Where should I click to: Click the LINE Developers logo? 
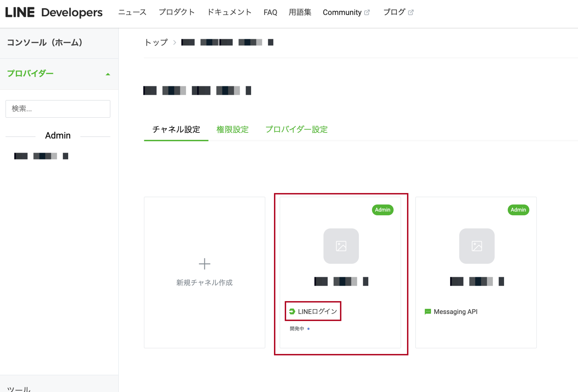(x=54, y=12)
